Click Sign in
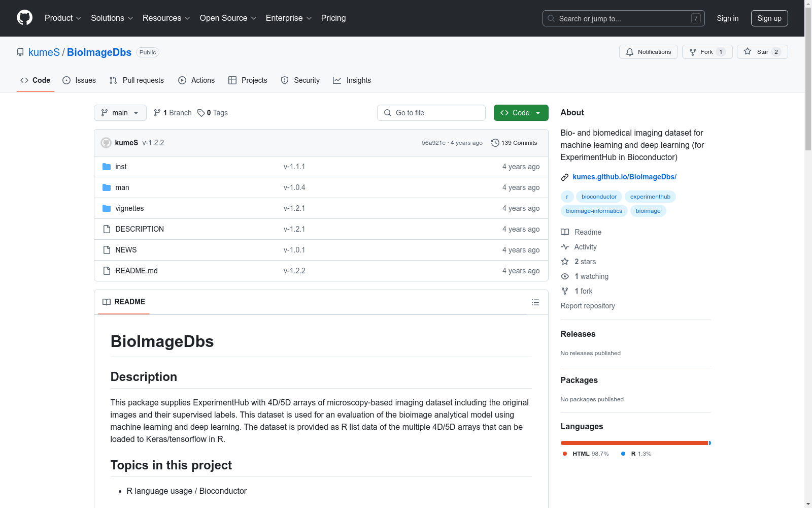Viewport: 812px width, 508px height. pyautogui.click(x=728, y=18)
